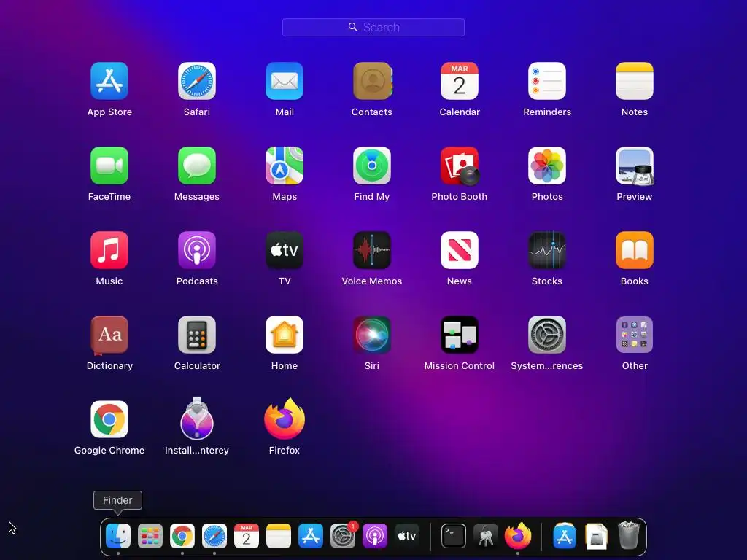747x560 pixels.
Task: Open the Dictionary app
Action: [109, 335]
